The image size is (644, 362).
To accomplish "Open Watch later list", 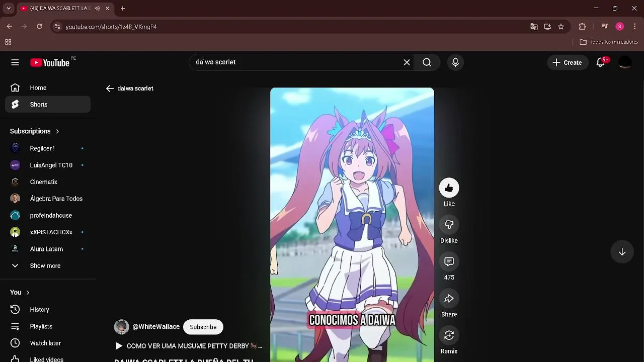I will (x=48, y=343).
